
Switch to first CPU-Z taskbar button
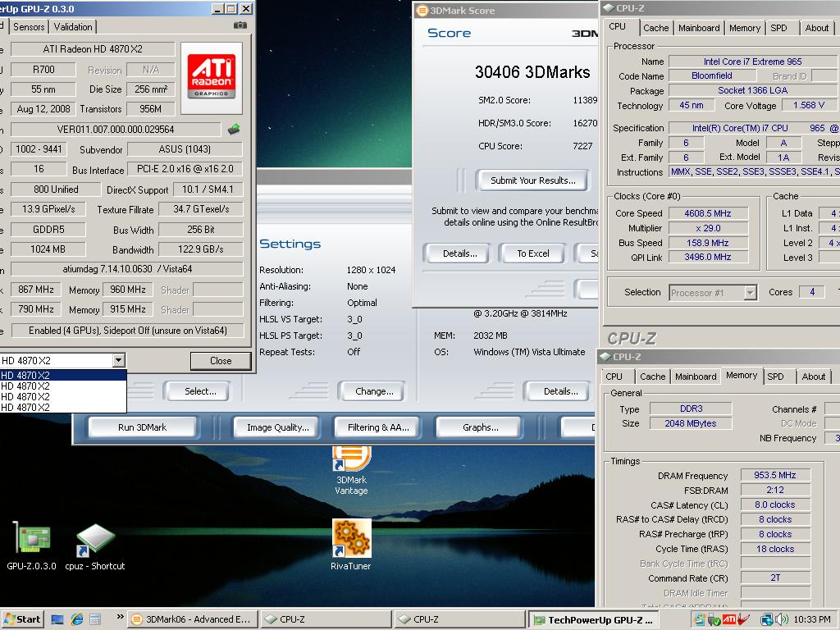(325, 619)
